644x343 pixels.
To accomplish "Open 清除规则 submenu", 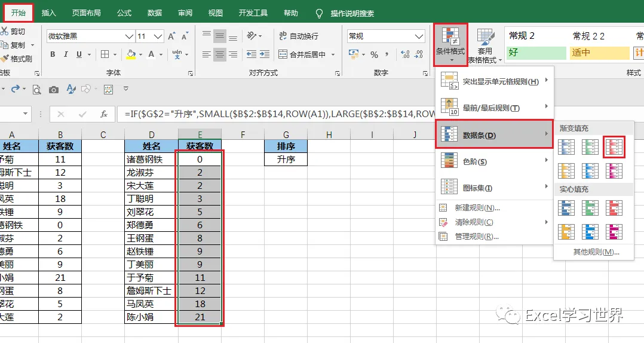I will pos(495,222).
